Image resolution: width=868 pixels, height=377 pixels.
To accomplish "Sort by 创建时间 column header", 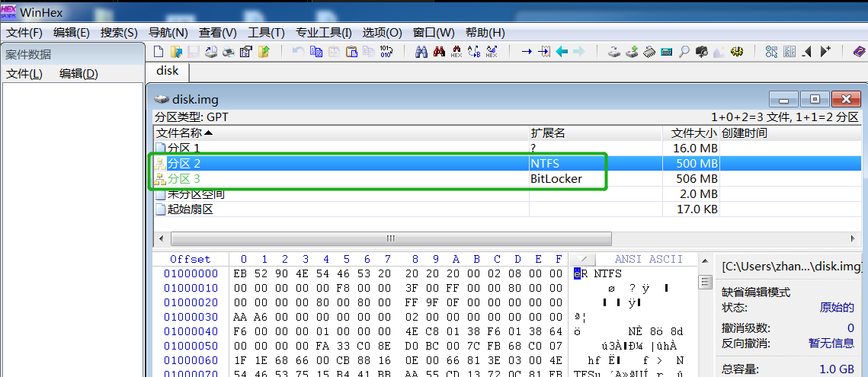I will [792, 133].
